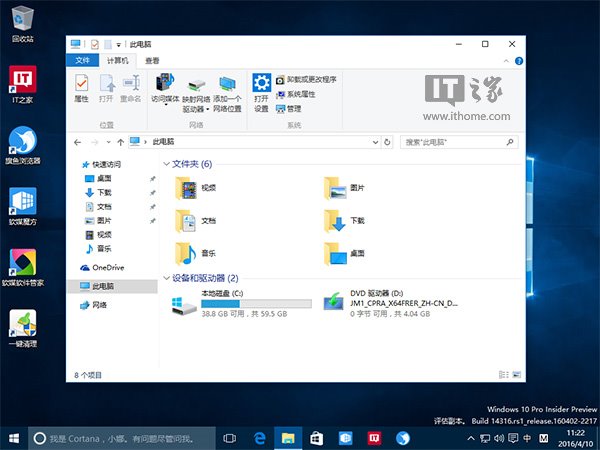The image size is (600, 450).
Task: Open the 音乐 (Music) folder icon
Action: coord(185,253)
